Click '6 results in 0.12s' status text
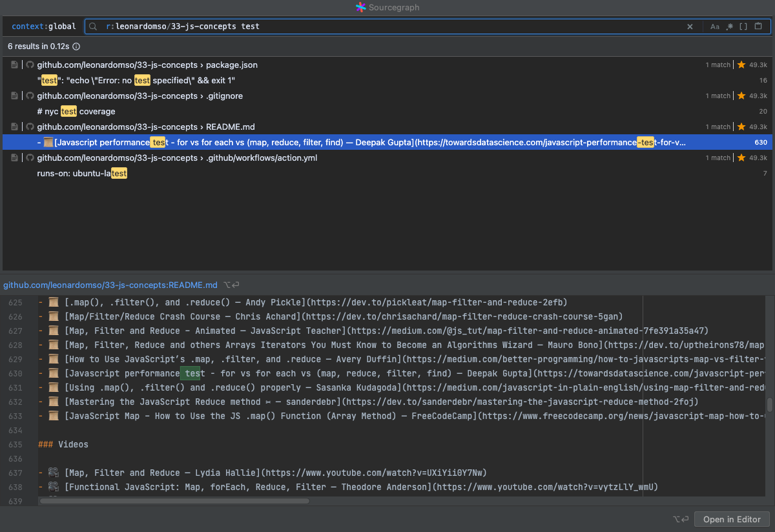Viewport: 775px width, 532px height. coord(38,46)
